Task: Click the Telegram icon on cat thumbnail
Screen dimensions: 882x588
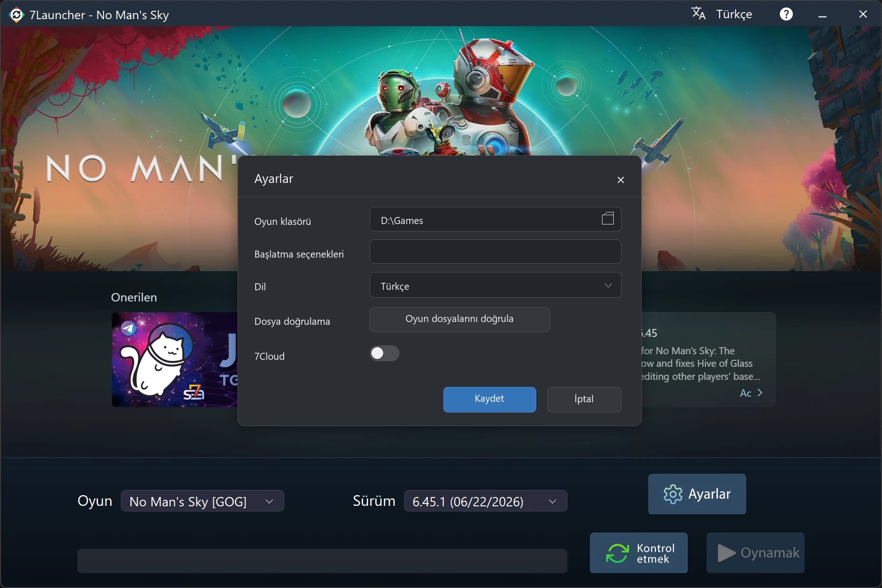Action: (128, 329)
